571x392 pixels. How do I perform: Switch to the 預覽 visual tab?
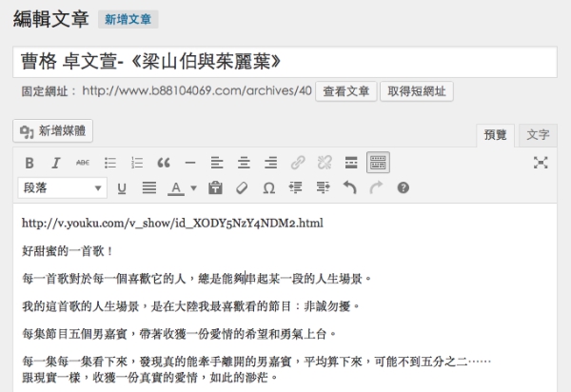tap(495, 135)
